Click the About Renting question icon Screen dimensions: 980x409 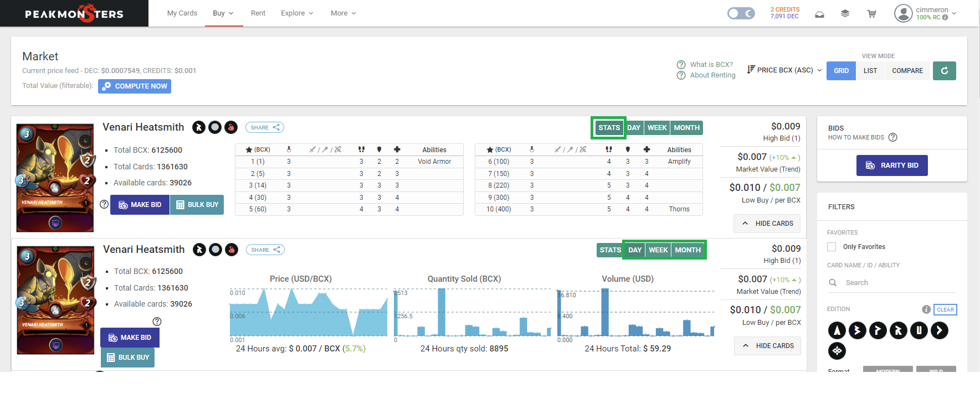point(681,75)
